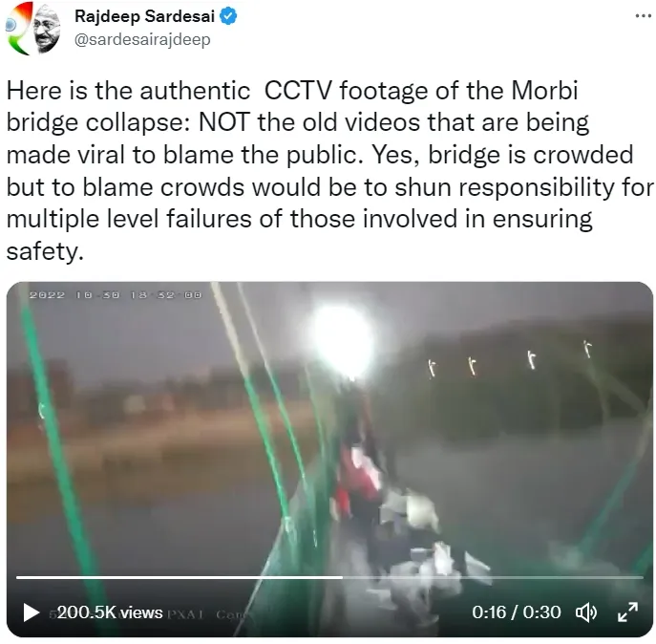The image size is (656, 644).
Task: Open Rajdeep Sardesai's profile picture
Action: pyautogui.click(x=32, y=28)
